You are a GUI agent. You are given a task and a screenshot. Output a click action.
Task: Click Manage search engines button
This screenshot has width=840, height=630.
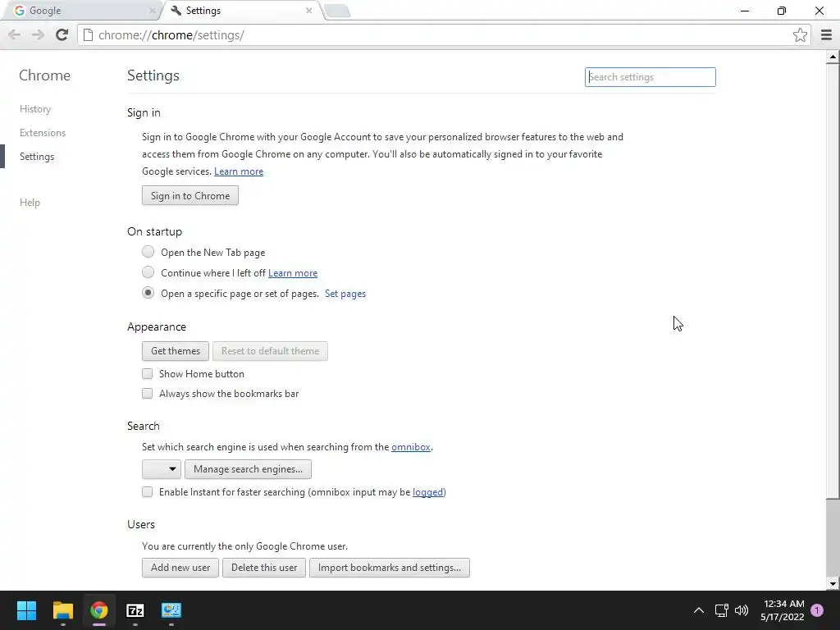pyautogui.click(x=248, y=469)
